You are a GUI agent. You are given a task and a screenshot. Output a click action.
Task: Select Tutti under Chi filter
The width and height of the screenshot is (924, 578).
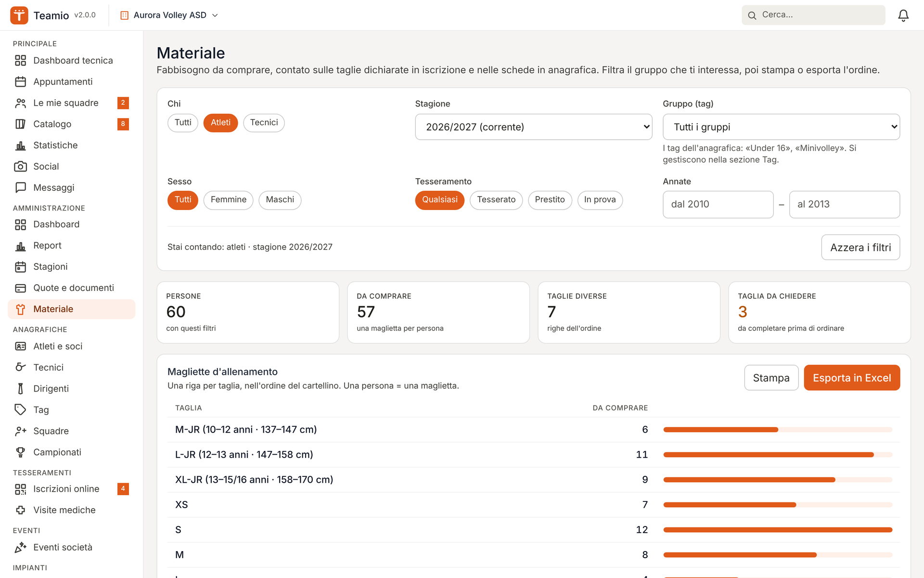tap(183, 122)
